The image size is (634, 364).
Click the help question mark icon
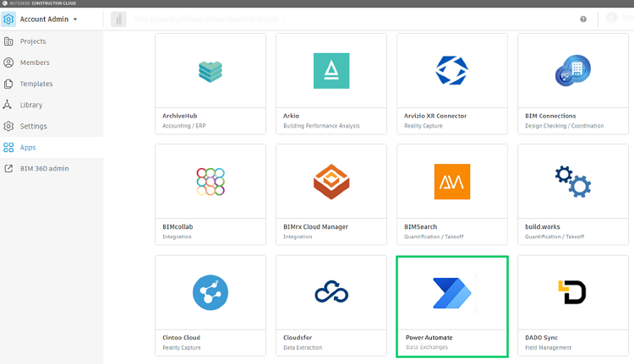pyautogui.click(x=583, y=19)
